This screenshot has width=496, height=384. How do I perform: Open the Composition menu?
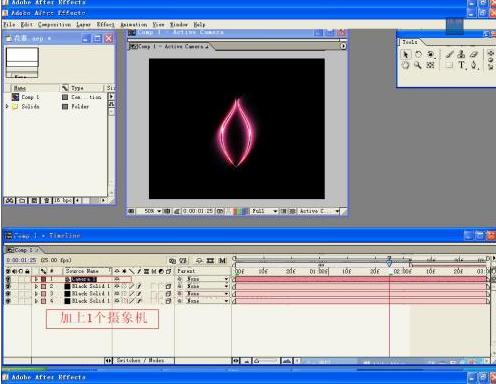pos(54,25)
